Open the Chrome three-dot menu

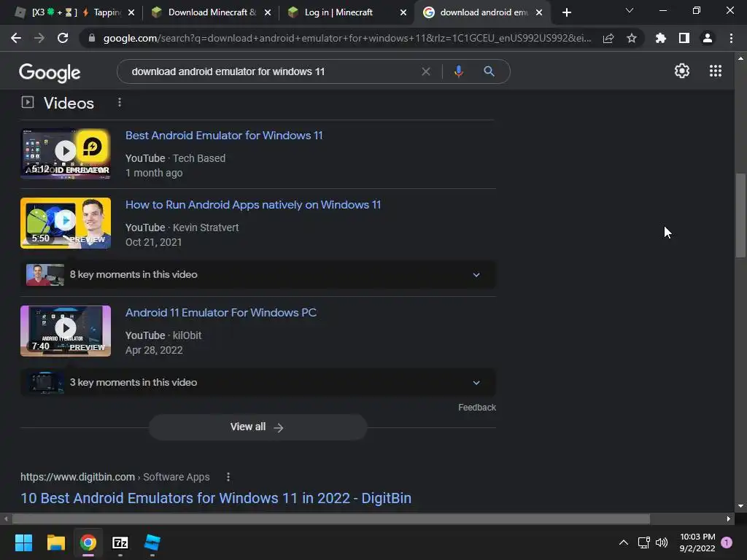[731, 38]
